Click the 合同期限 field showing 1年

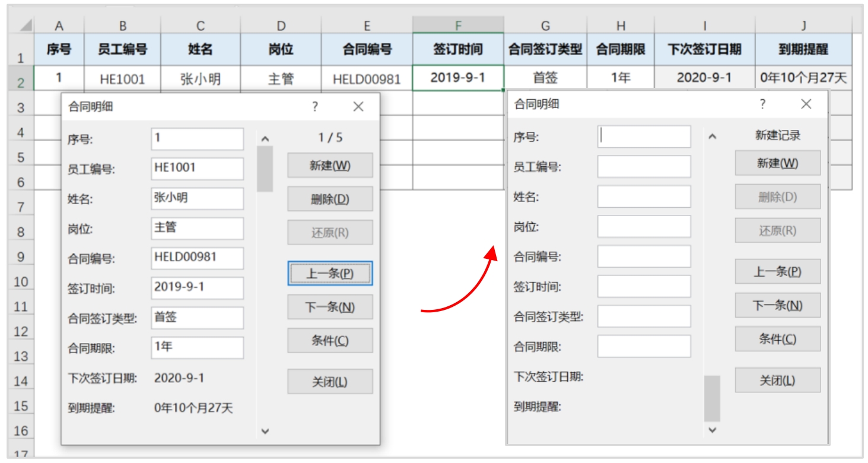click(197, 348)
